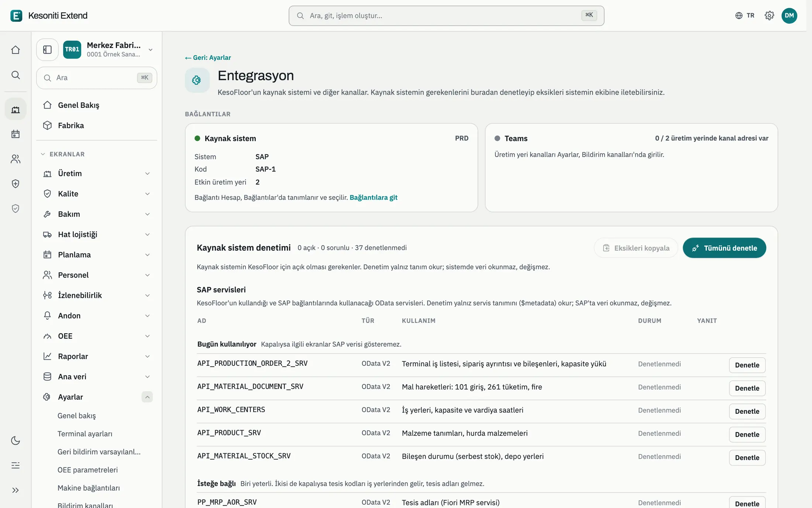Go to Terminal ayarları submenu item
This screenshot has width=812, height=508.
[85, 434]
